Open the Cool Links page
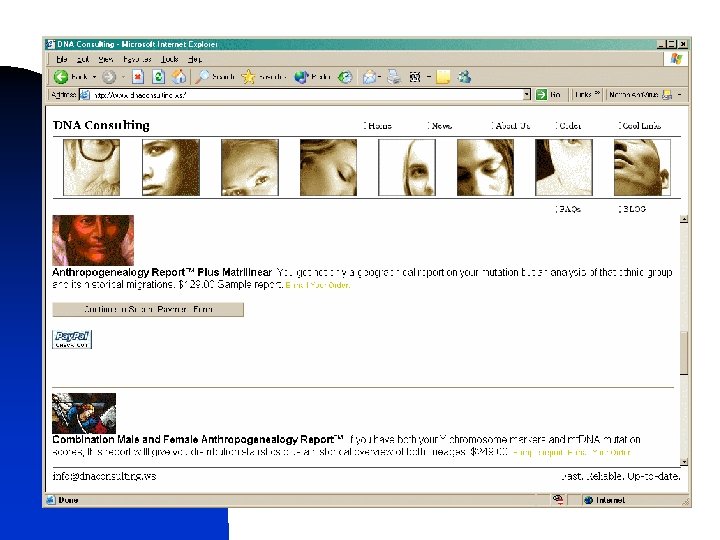 click(x=639, y=126)
